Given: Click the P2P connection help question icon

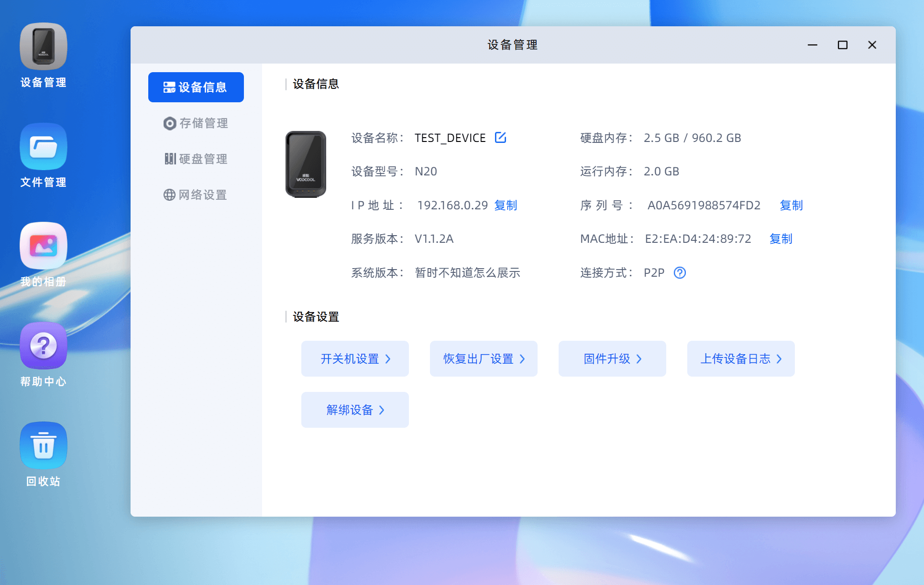Looking at the screenshot, I should 680,272.
